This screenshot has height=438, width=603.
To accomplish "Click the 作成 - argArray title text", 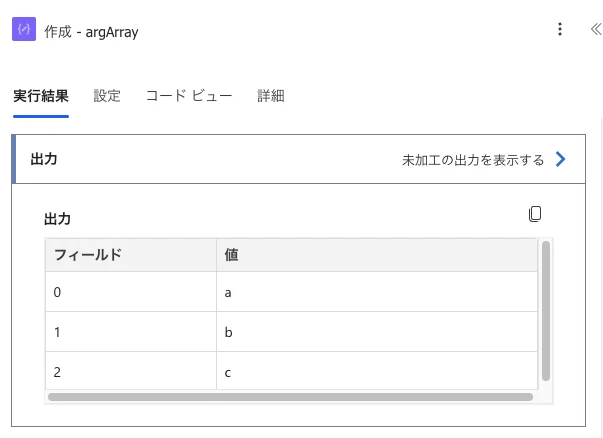I will tap(91, 32).
